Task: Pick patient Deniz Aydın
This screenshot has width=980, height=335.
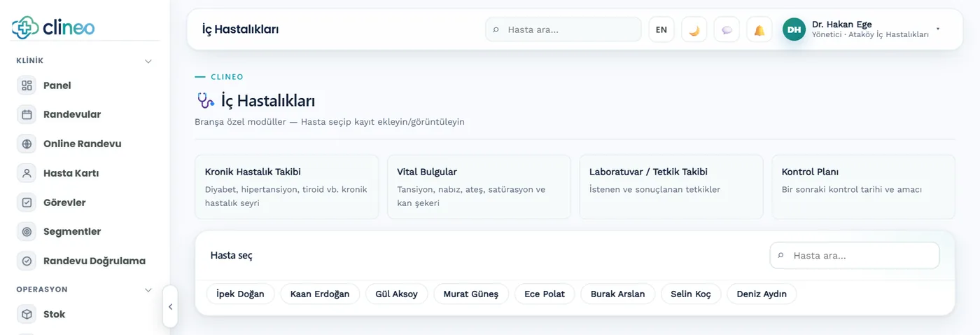Action: [x=762, y=294]
